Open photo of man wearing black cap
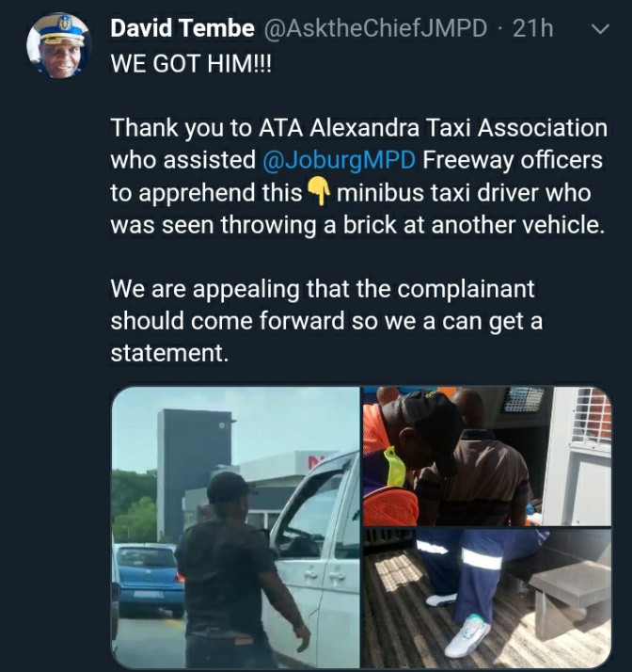This screenshot has height=672, width=632. [x=487, y=456]
